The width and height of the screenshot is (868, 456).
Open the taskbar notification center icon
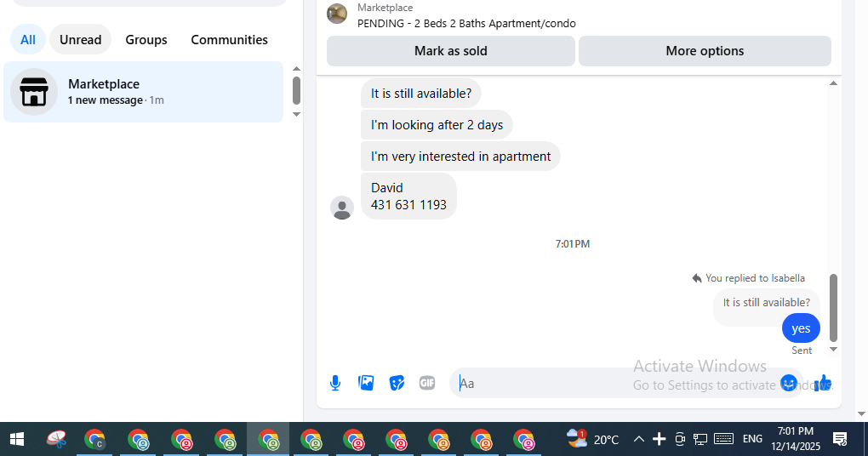pos(840,439)
